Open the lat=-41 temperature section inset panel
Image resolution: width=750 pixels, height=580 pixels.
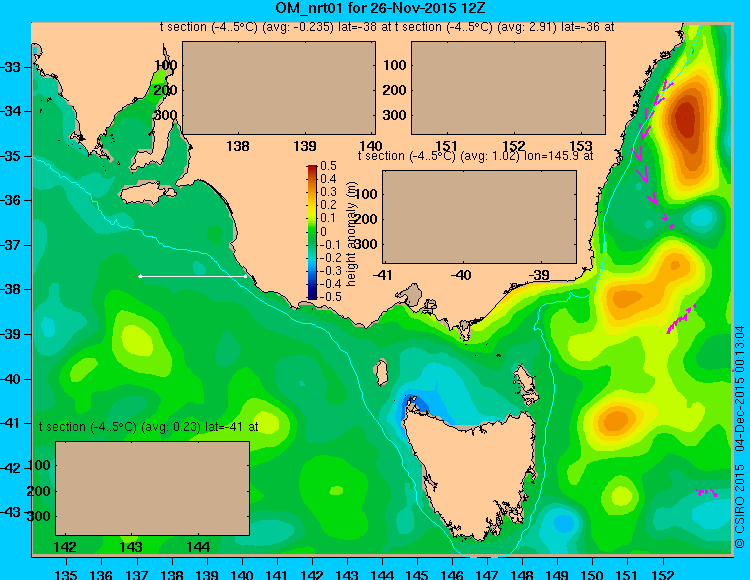coord(153,488)
